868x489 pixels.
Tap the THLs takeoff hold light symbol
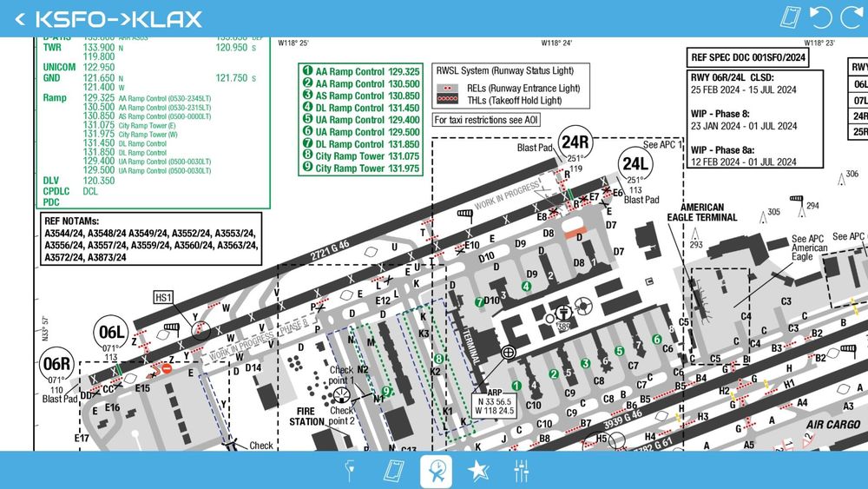point(447,100)
